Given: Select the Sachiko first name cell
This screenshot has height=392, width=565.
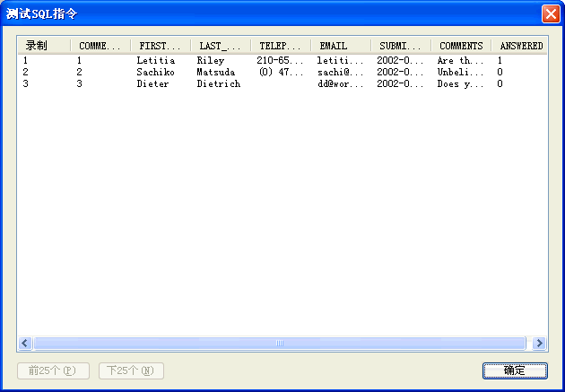Looking at the screenshot, I should click(155, 72).
